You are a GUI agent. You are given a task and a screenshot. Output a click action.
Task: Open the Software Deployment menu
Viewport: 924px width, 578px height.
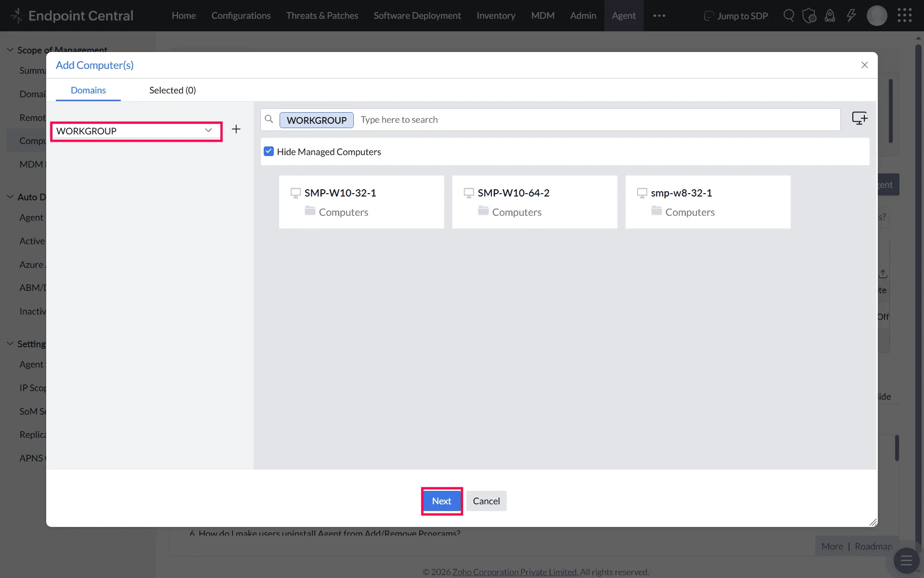(417, 15)
